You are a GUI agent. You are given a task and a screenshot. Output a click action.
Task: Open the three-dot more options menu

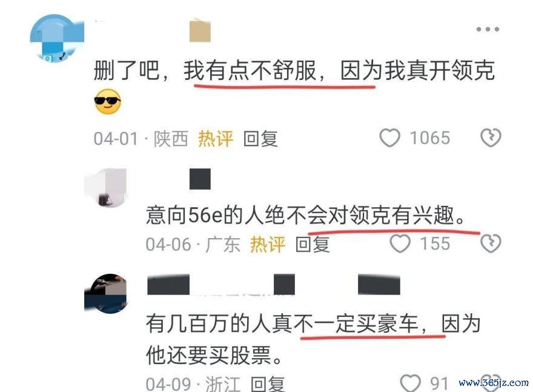point(488,29)
